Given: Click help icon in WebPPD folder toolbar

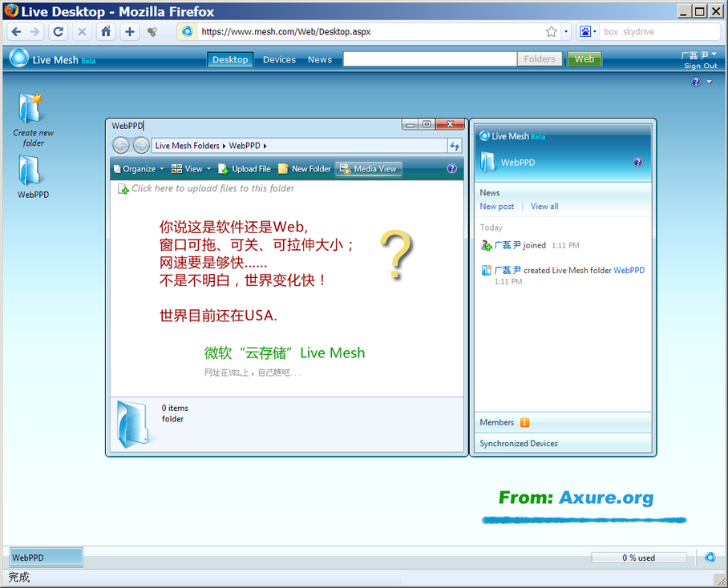Looking at the screenshot, I should click(452, 169).
